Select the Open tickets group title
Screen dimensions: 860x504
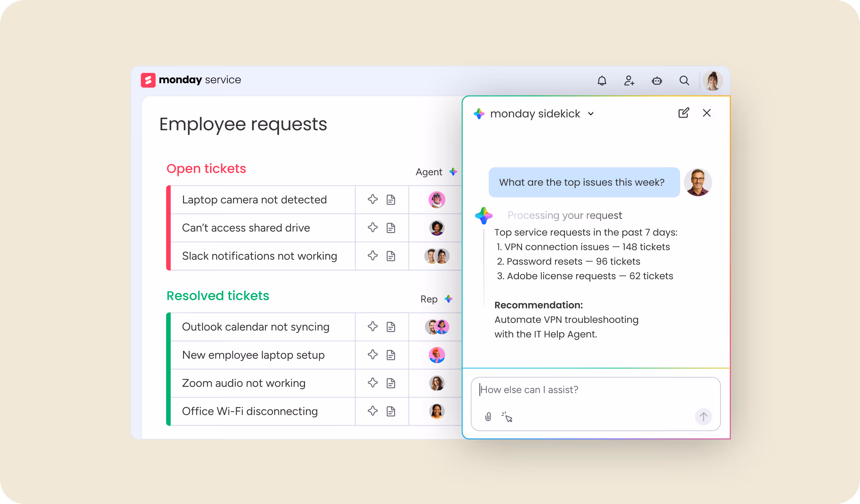point(206,169)
